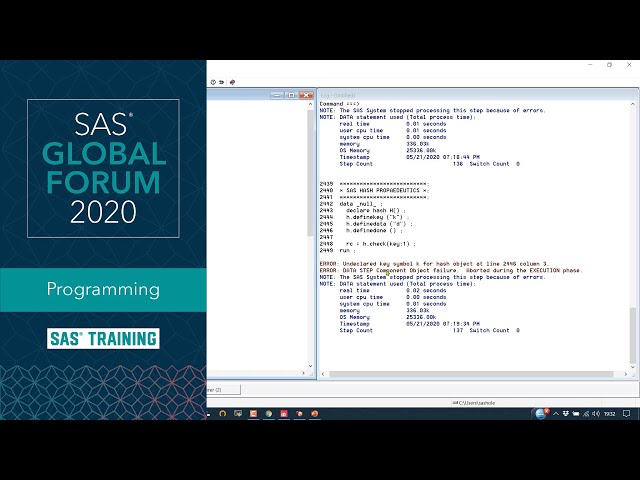Open the red square app on the taskbar
640x480 pixels.
(284, 413)
